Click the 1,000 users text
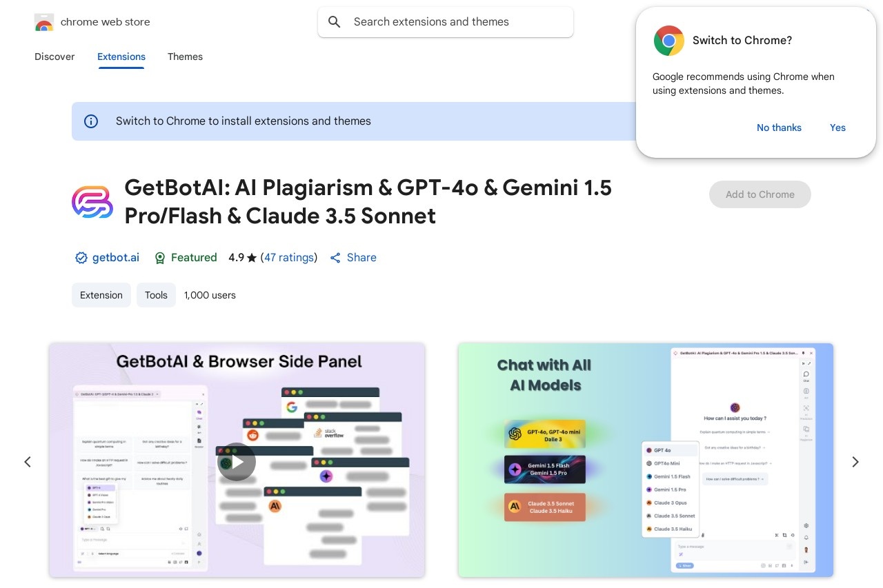883x588 pixels. click(x=210, y=295)
